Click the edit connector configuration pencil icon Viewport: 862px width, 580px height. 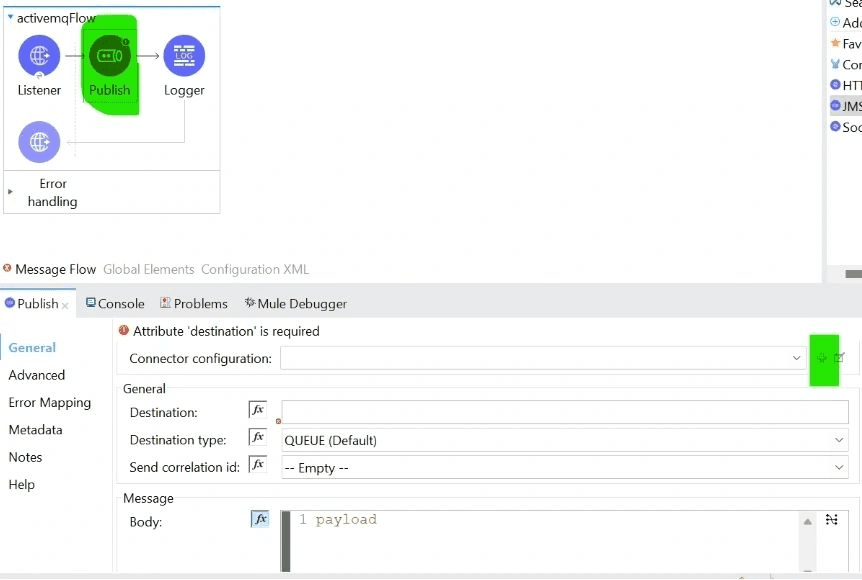(838, 357)
